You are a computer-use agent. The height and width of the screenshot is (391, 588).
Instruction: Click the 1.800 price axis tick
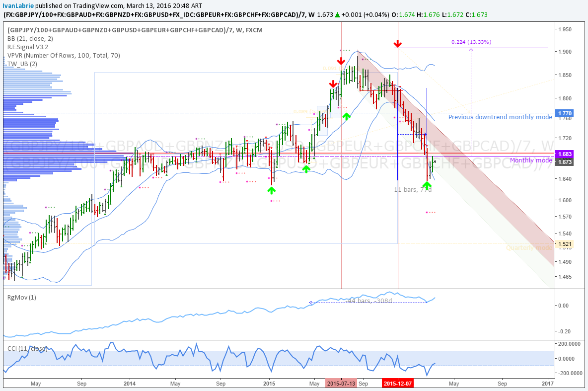point(565,99)
